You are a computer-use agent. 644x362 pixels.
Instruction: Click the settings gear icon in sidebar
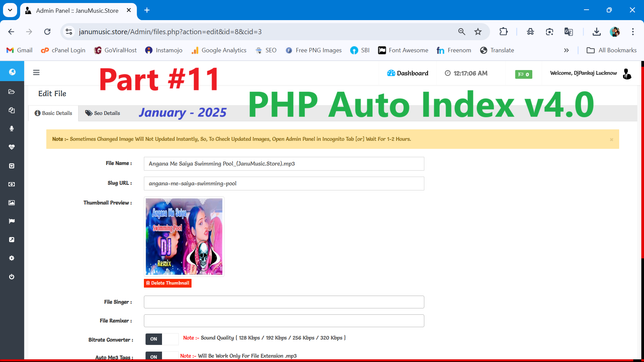pos(12,258)
